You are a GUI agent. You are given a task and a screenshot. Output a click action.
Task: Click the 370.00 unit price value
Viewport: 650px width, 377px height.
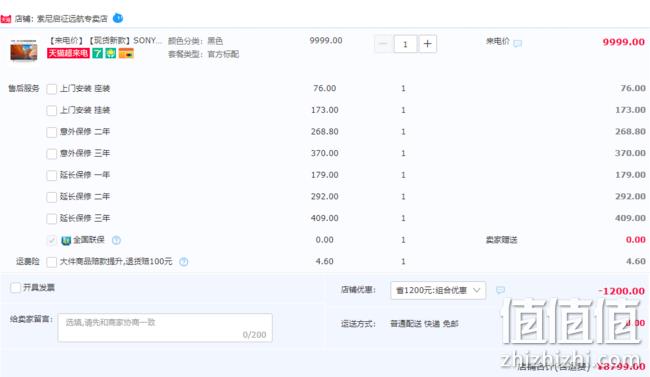[x=325, y=153]
